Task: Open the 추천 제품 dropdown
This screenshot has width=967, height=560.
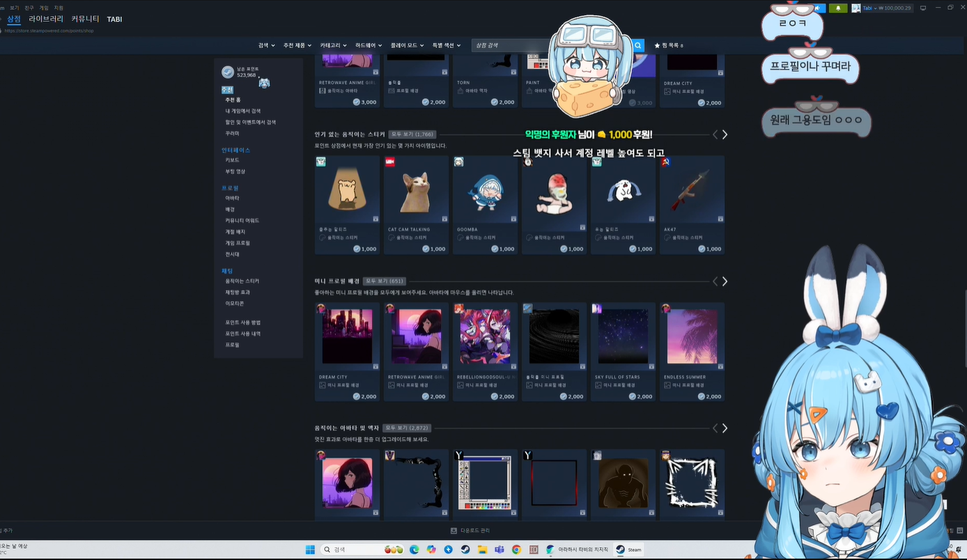Action: [298, 45]
